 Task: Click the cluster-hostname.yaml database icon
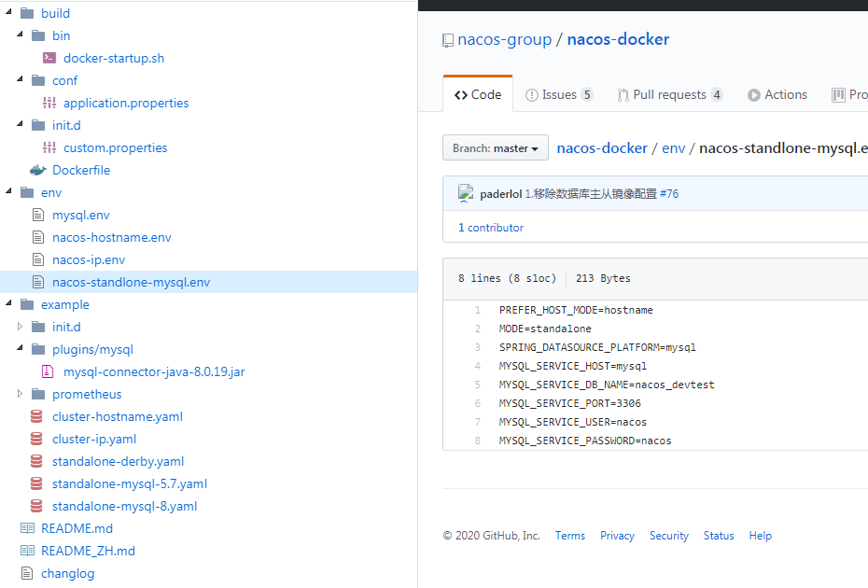click(x=36, y=416)
